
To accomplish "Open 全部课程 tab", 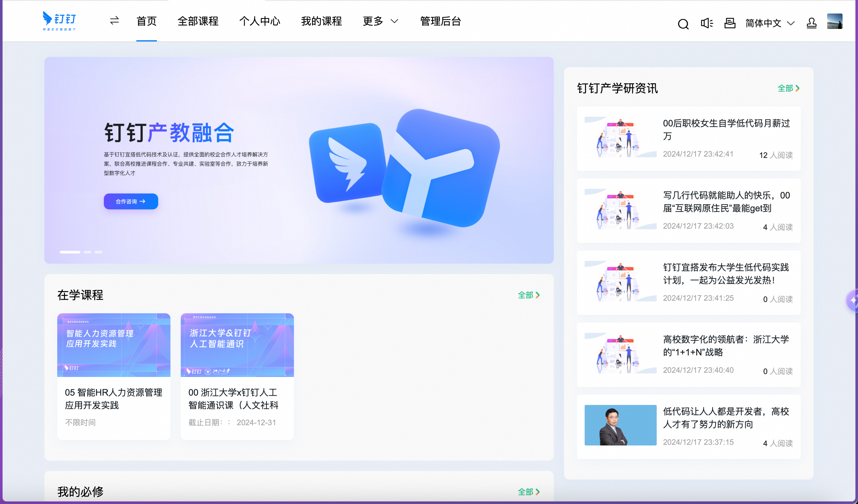I will (198, 21).
